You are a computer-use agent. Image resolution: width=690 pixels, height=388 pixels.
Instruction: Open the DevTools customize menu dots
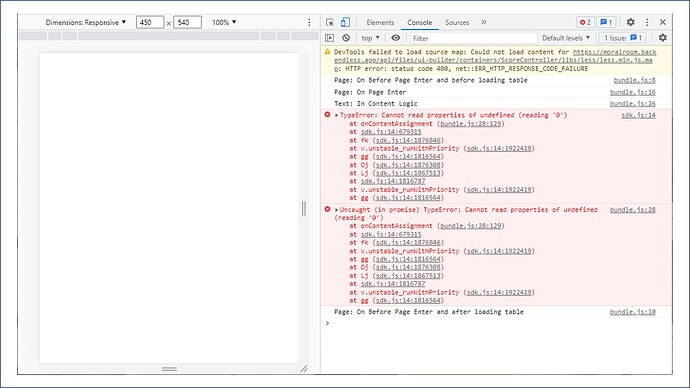647,22
